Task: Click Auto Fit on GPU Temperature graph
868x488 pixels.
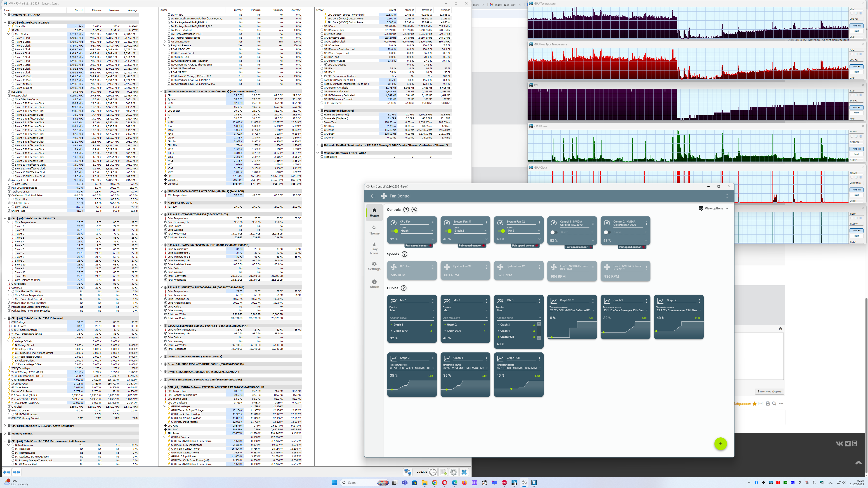Action: 856,26
